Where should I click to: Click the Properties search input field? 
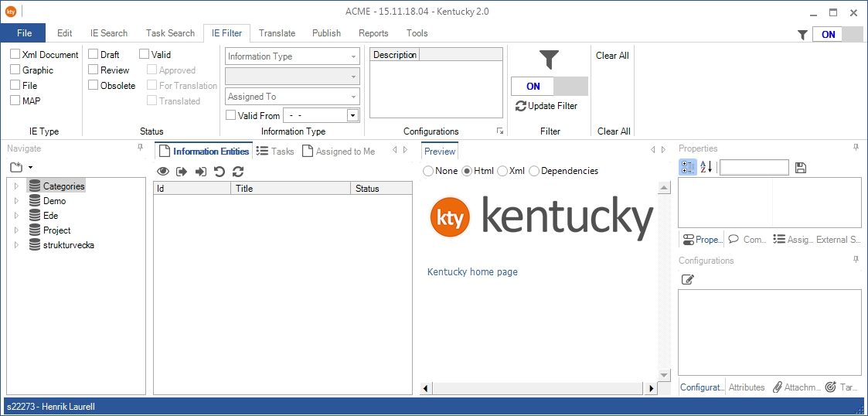754,168
